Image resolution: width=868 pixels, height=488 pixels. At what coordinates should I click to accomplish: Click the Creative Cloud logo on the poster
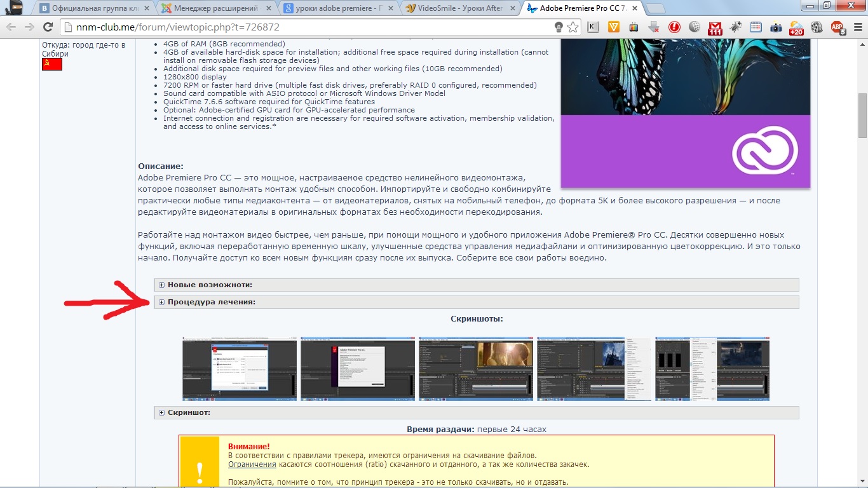coord(765,151)
